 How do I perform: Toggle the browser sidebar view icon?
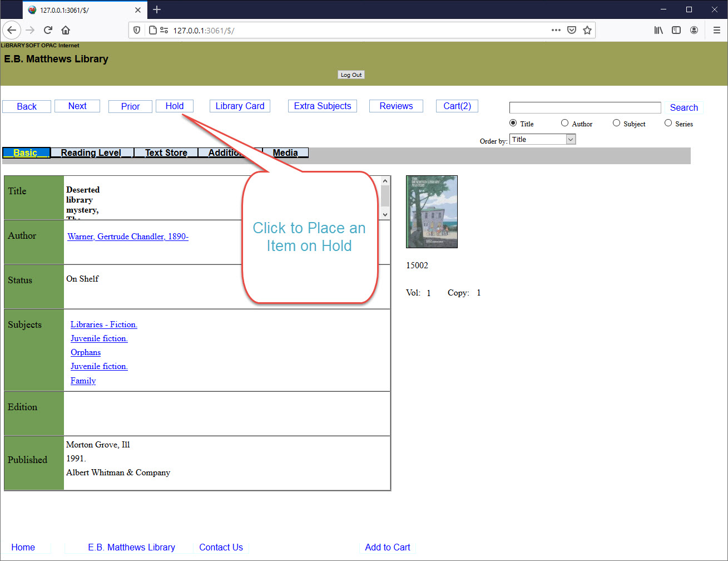click(x=676, y=30)
